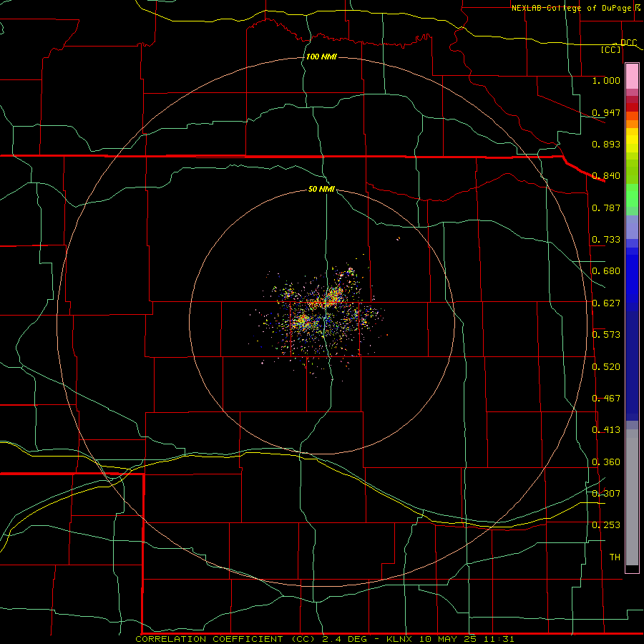Click the pink swatch at top of color bar
This screenshot has height=644, width=644.
(x=632, y=77)
